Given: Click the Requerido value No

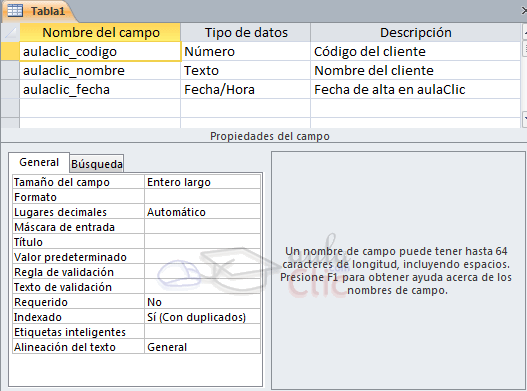Looking at the screenshot, I should [202, 302].
